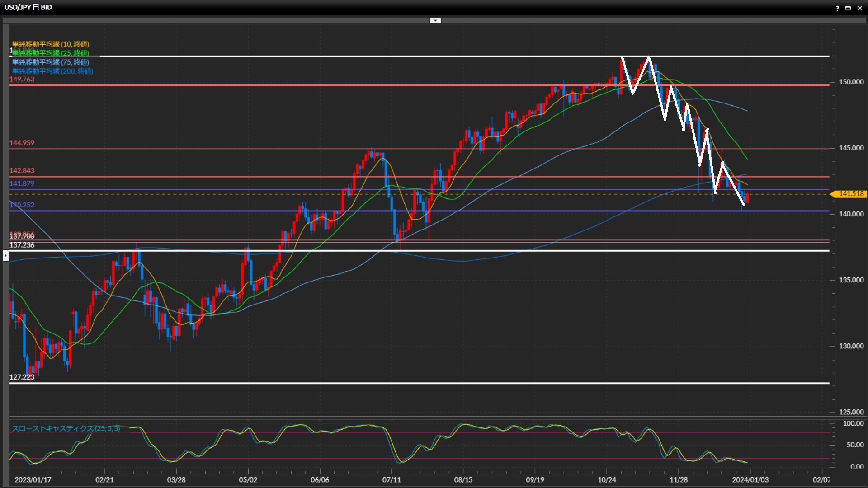Select the purple 140.252 support line label
The image size is (868, 488).
point(22,205)
